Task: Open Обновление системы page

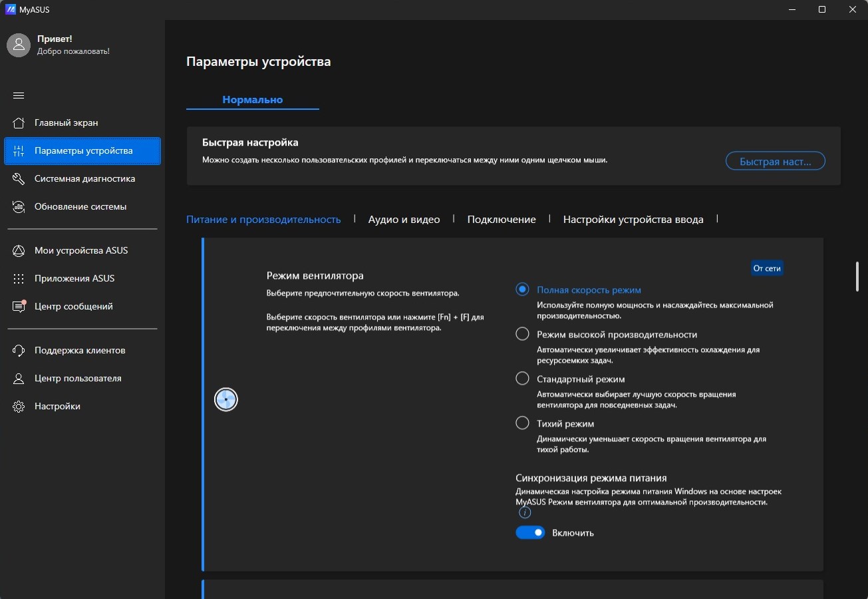Action: click(82, 206)
